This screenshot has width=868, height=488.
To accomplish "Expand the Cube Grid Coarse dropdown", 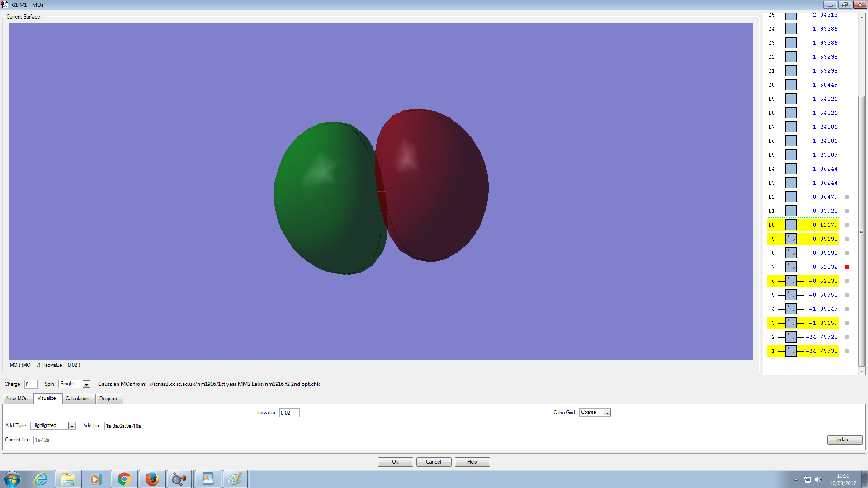I will click(607, 413).
